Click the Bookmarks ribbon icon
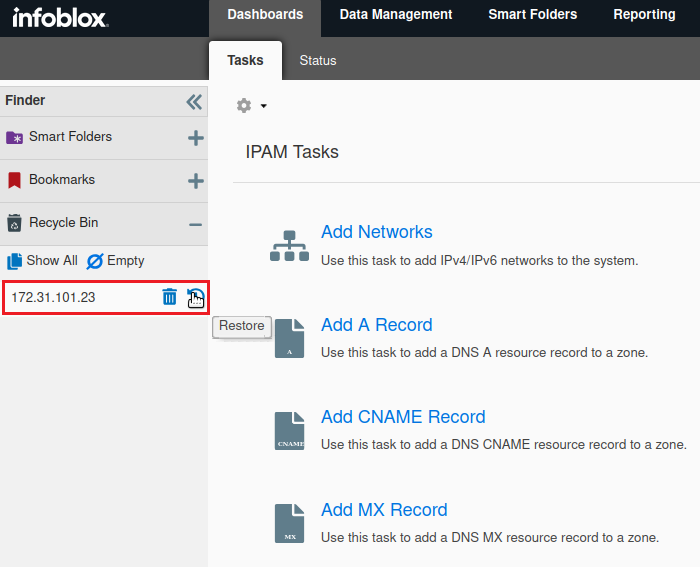The height and width of the screenshot is (567, 700). [x=15, y=180]
